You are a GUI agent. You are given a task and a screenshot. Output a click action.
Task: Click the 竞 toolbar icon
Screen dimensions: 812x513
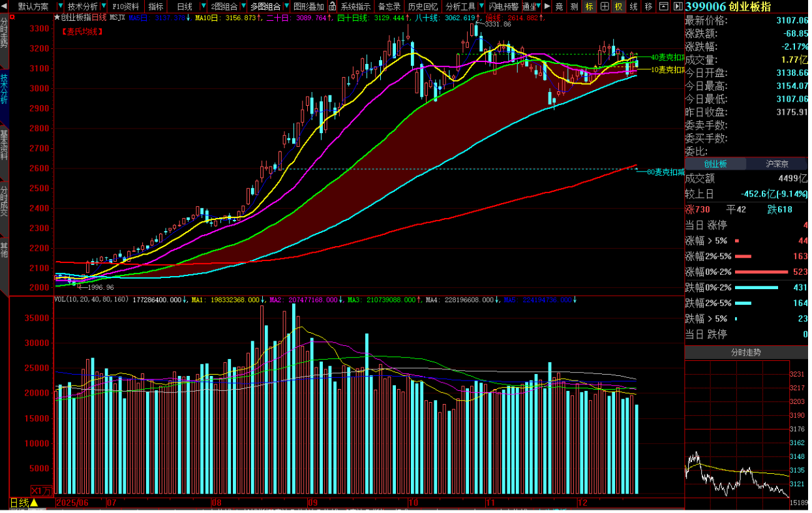tap(559, 7)
